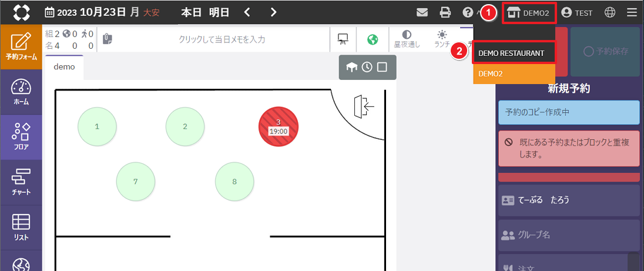Open the hamburger main menu
The height and width of the screenshot is (271, 644).
(632, 12)
